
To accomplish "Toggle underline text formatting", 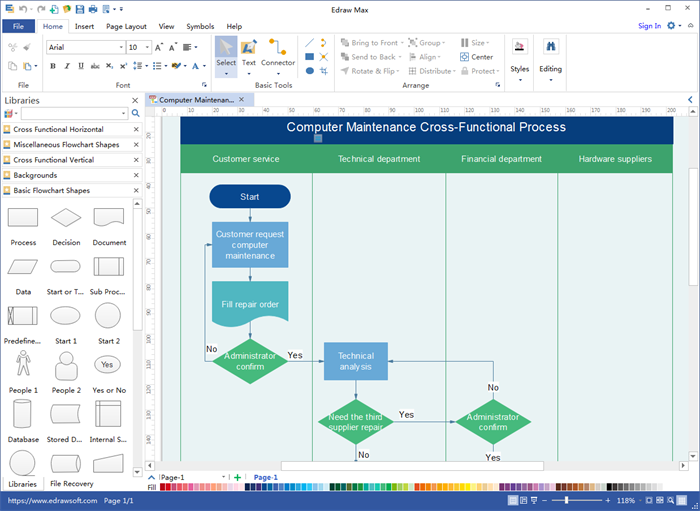I will click(x=80, y=66).
